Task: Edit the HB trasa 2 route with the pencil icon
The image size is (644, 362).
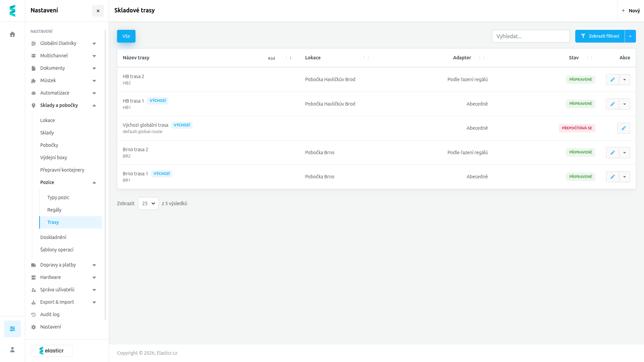Action: [x=612, y=80]
